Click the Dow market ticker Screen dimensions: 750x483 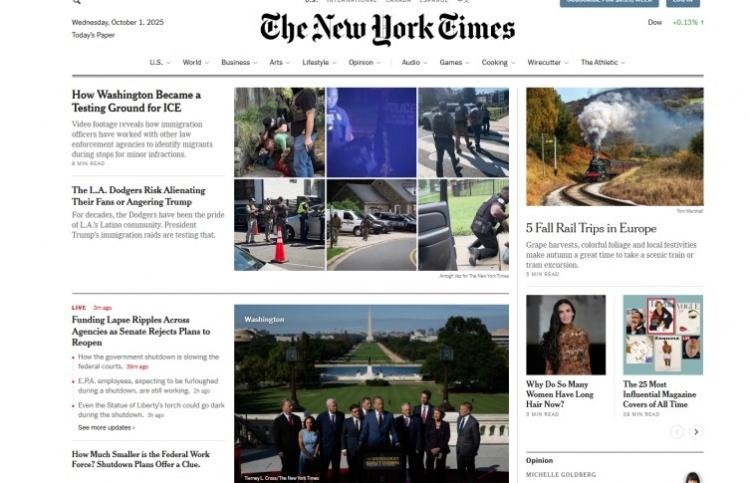(x=675, y=22)
